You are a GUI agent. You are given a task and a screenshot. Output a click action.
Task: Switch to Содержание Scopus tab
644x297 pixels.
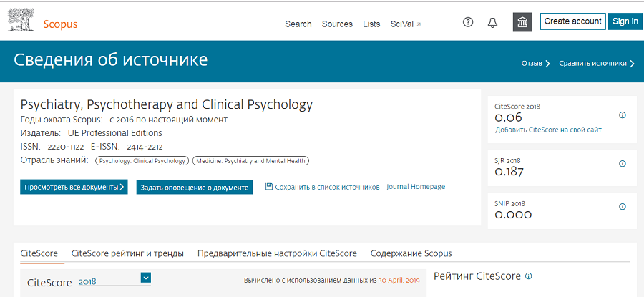[411, 253]
